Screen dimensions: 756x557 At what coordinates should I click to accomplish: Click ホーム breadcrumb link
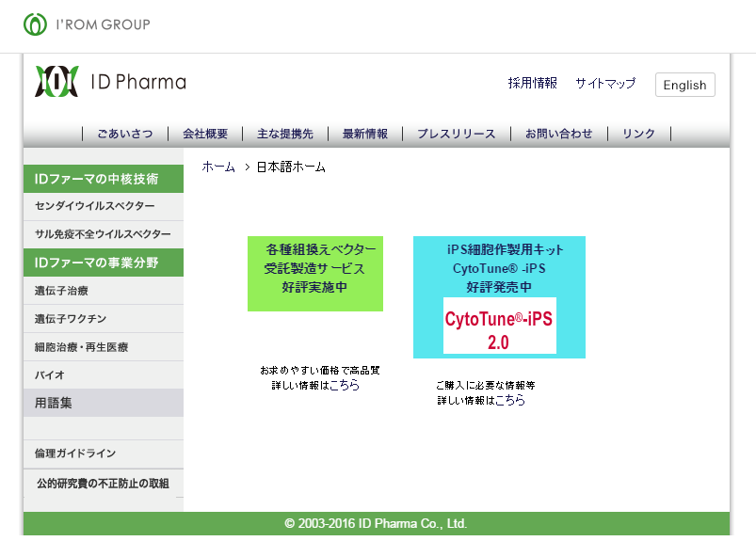tap(218, 167)
